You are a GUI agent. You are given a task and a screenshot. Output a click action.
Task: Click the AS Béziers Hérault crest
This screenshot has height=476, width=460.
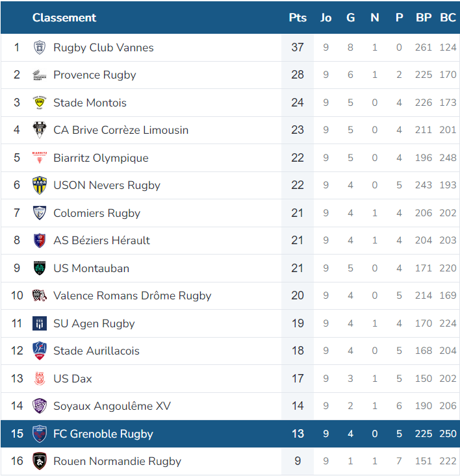pos(40,240)
